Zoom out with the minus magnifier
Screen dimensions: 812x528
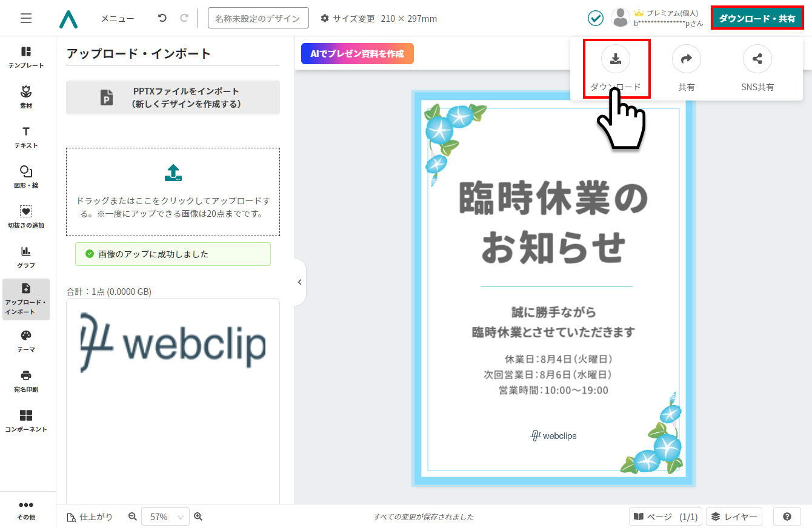pyautogui.click(x=133, y=516)
